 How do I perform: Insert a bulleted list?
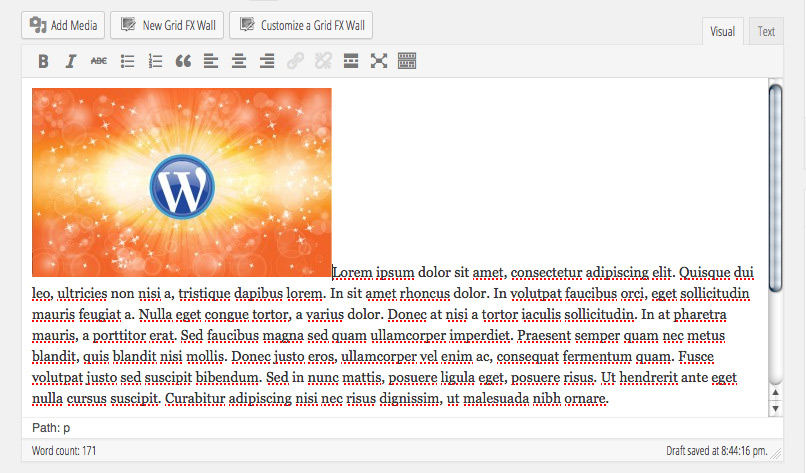pyautogui.click(x=127, y=61)
